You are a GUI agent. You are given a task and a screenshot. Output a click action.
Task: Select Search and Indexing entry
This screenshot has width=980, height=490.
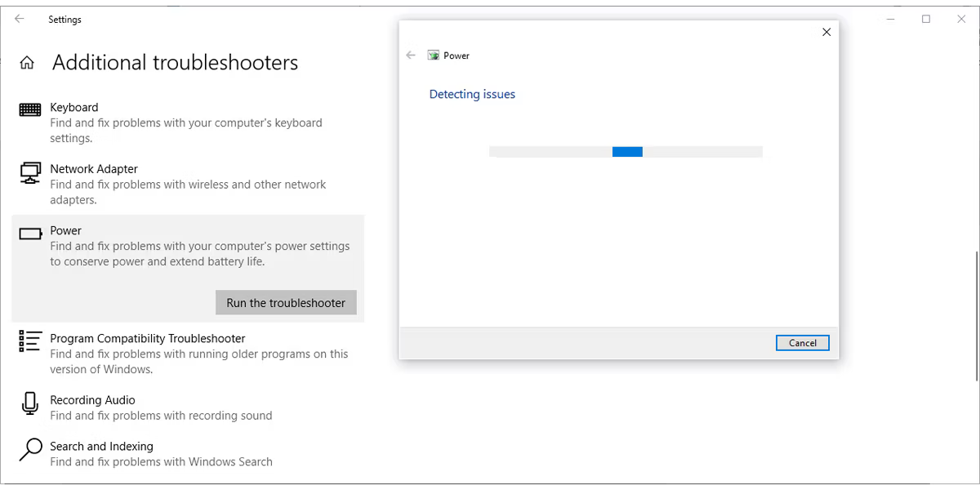(x=188, y=454)
